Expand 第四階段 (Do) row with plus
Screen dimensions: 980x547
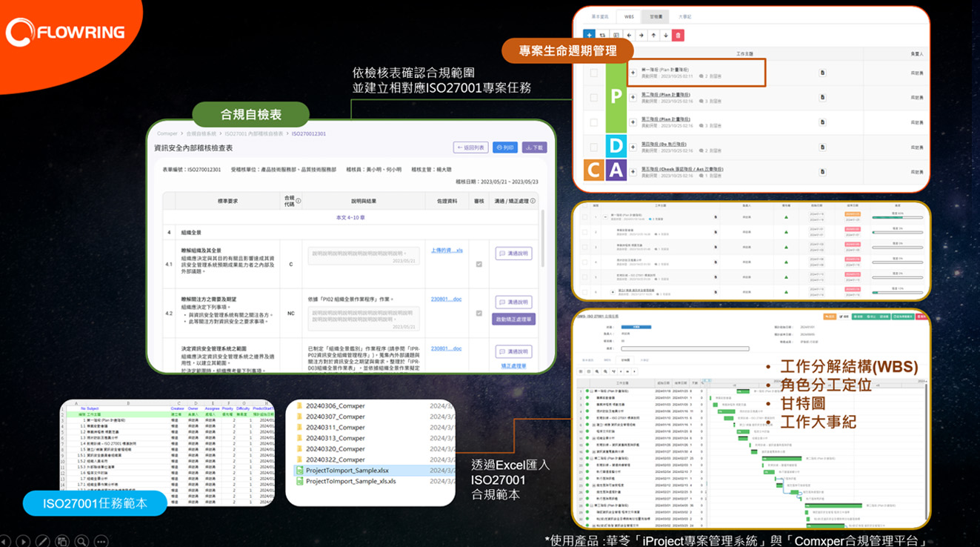click(x=633, y=147)
